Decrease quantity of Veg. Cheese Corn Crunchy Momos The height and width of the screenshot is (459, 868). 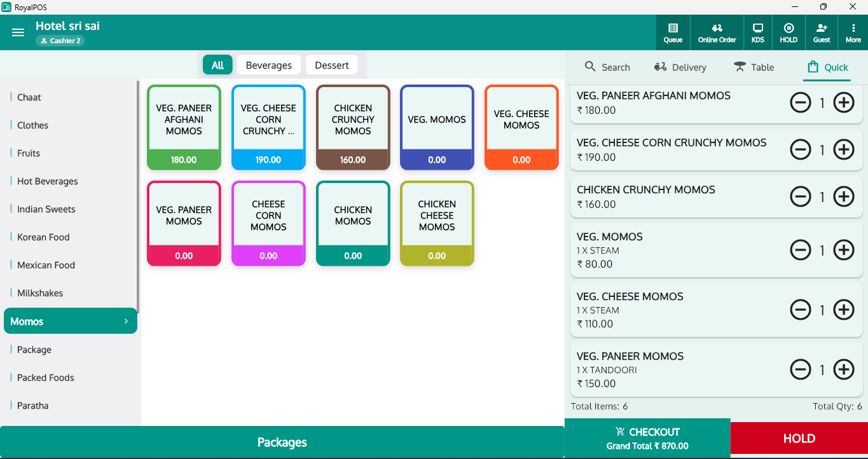801,149
